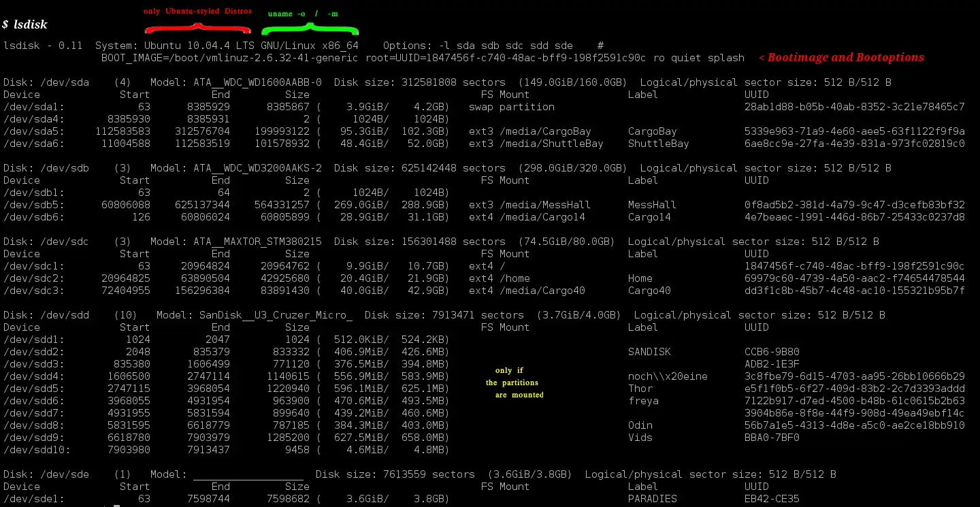This screenshot has width=980, height=507.
Task: Select UUID '69979c60-4739-4a50-aac2-f74654478544'
Action: tap(855, 278)
